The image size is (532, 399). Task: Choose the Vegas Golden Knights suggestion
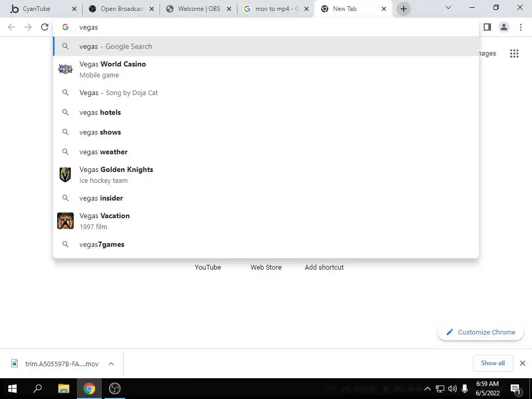click(x=266, y=175)
